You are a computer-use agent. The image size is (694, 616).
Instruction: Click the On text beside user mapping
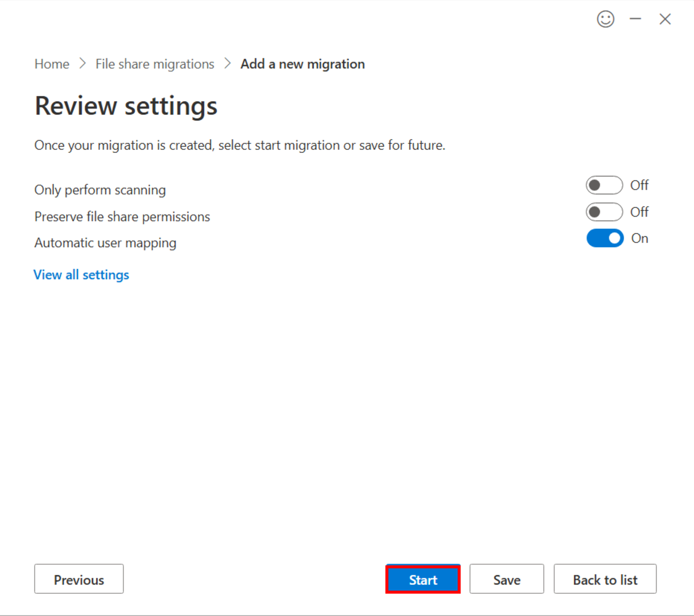pyautogui.click(x=639, y=238)
